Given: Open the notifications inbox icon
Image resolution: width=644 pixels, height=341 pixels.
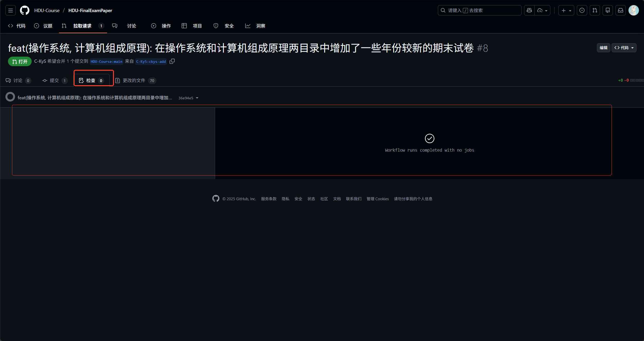Looking at the screenshot, I should tap(620, 10).
